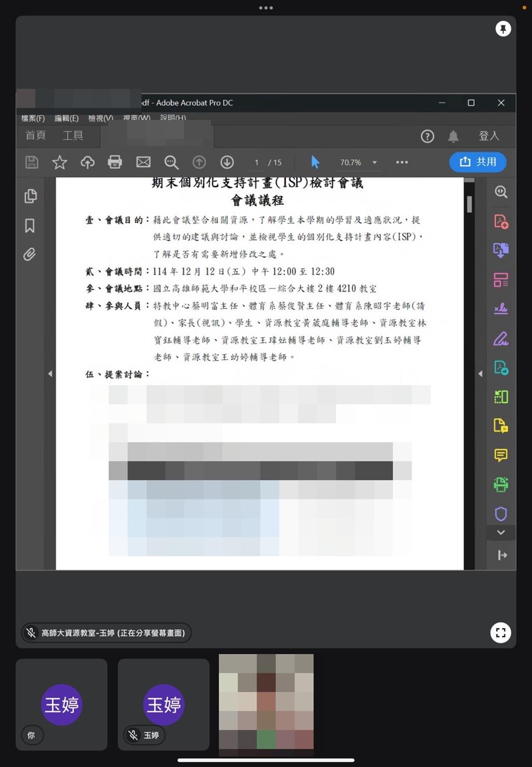Click the blue 共用 share button

coord(477,162)
